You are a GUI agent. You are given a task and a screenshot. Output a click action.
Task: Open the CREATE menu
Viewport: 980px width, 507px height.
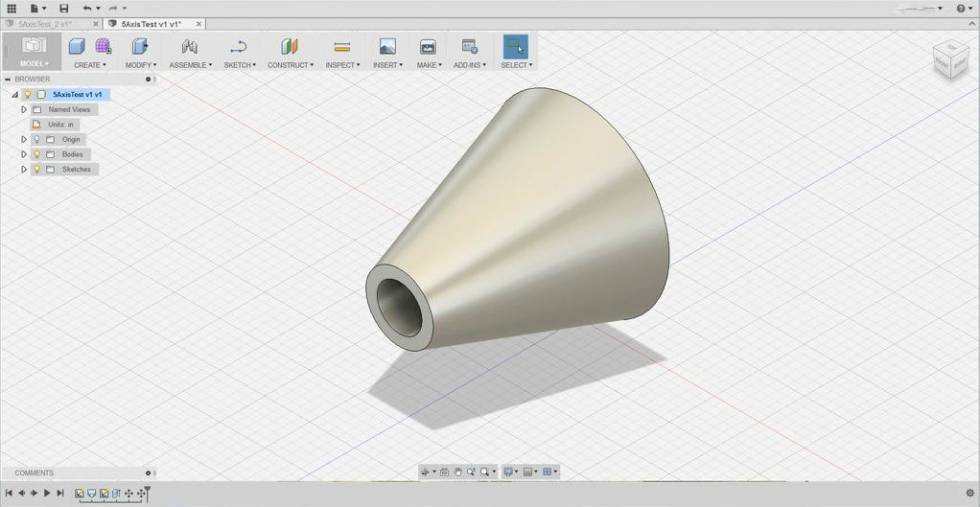tap(90, 65)
